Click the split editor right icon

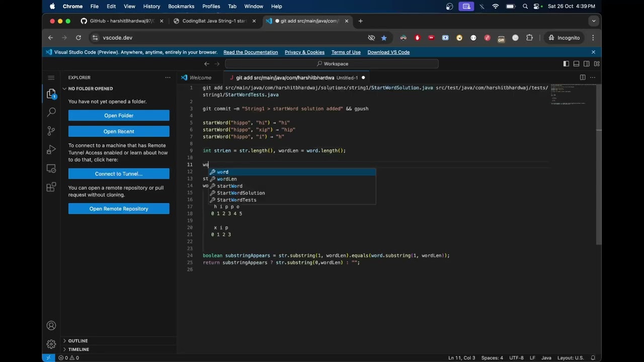pyautogui.click(x=583, y=77)
